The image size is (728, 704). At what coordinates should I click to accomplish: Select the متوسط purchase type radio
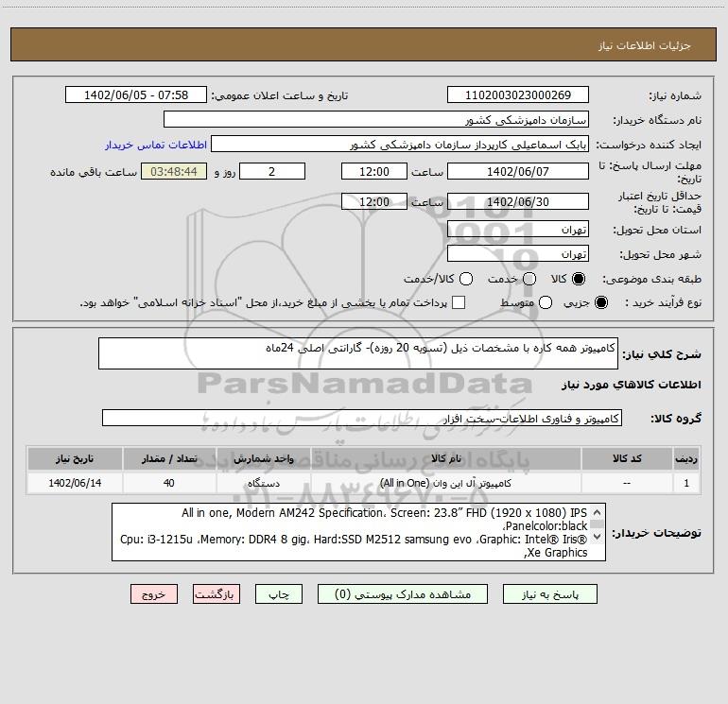click(546, 302)
